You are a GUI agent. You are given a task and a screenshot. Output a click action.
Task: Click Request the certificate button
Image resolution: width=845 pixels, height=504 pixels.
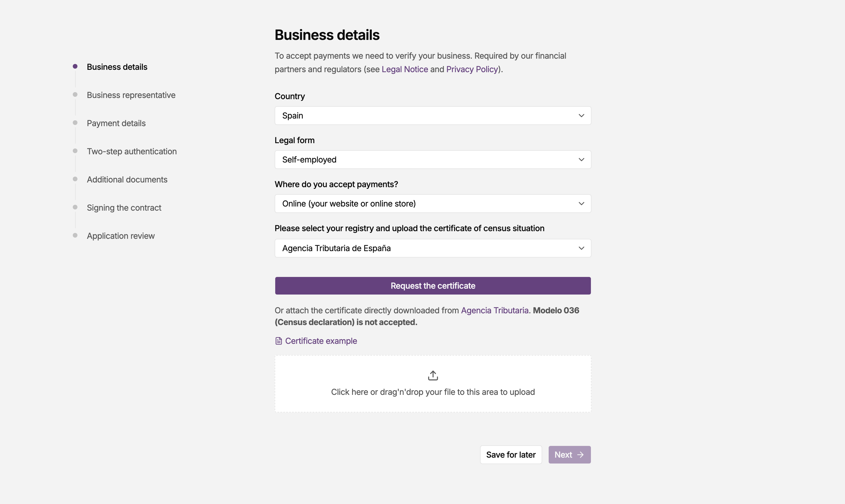coord(433,286)
